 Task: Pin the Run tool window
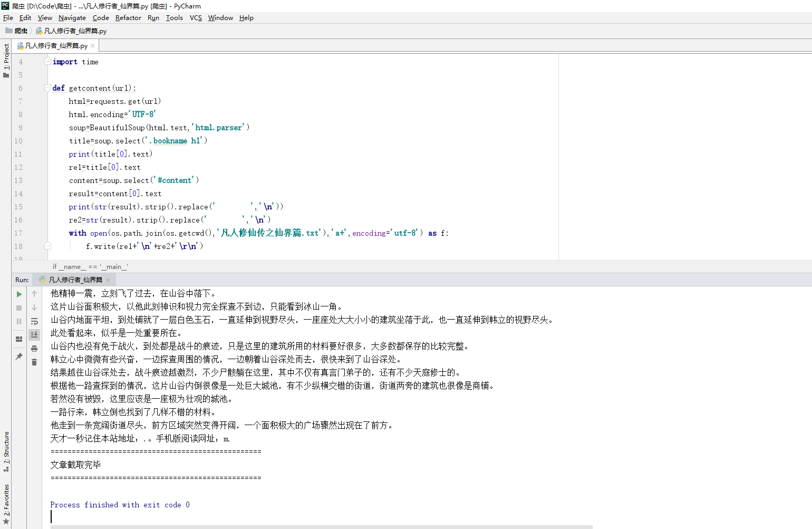pyautogui.click(x=18, y=355)
